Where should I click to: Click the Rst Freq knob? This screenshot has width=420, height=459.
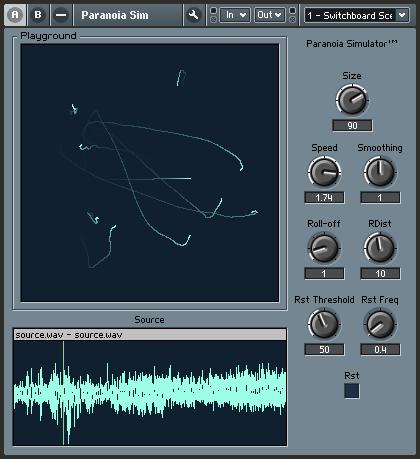tap(380, 324)
